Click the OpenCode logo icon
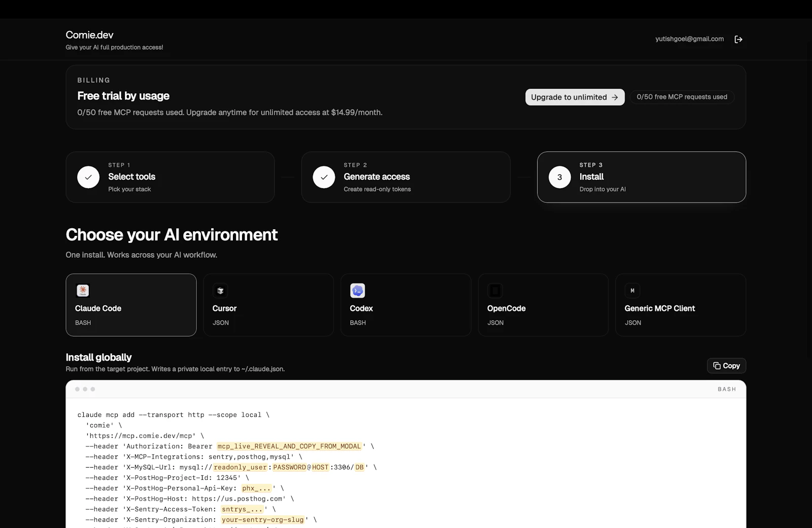This screenshot has width=812, height=528. tap(495, 291)
